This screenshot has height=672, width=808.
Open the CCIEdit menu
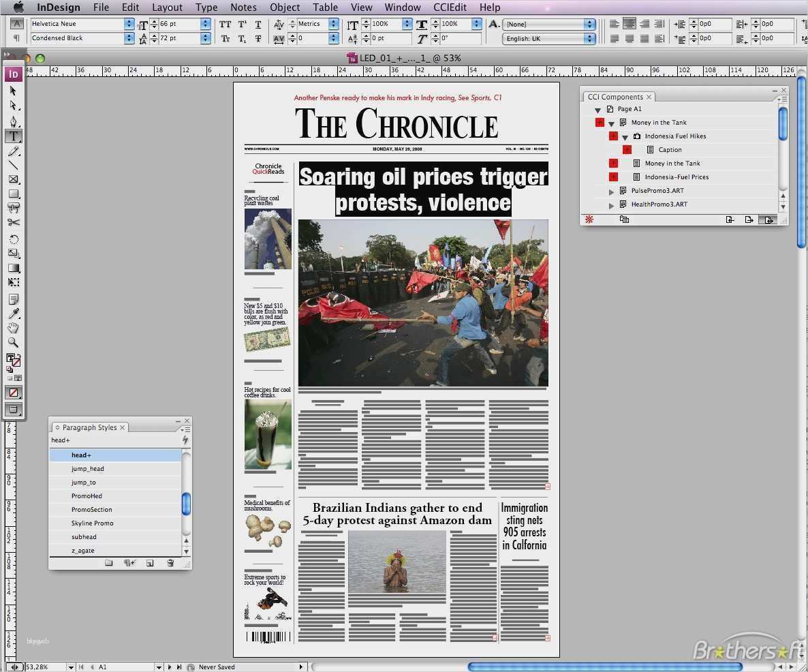(x=451, y=7)
